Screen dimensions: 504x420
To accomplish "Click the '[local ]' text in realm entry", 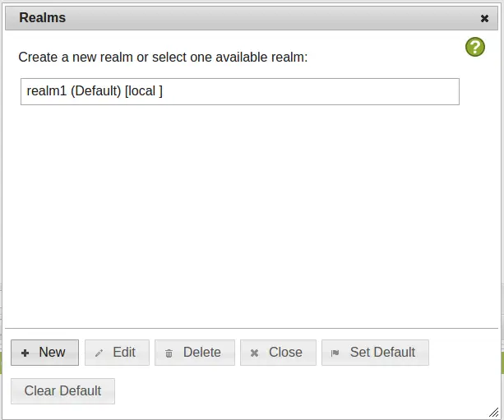I will [144, 91].
